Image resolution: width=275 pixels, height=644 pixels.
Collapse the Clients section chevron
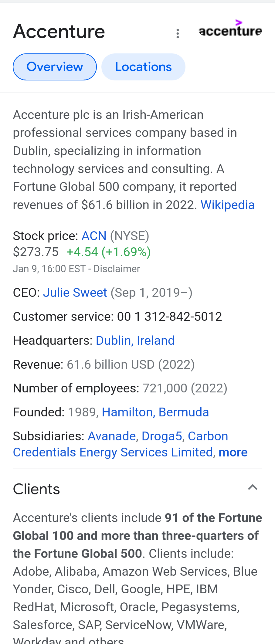pyautogui.click(x=253, y=488)
